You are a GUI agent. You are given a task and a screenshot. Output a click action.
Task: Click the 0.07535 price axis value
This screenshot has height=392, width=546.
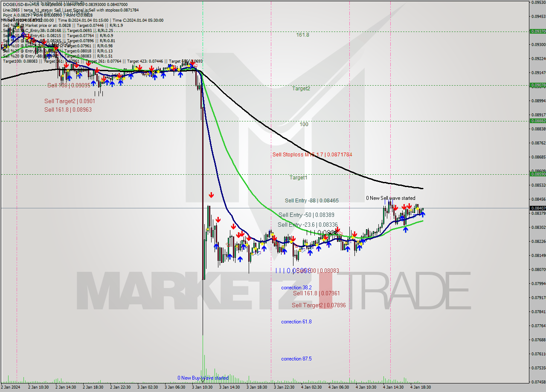538,368
